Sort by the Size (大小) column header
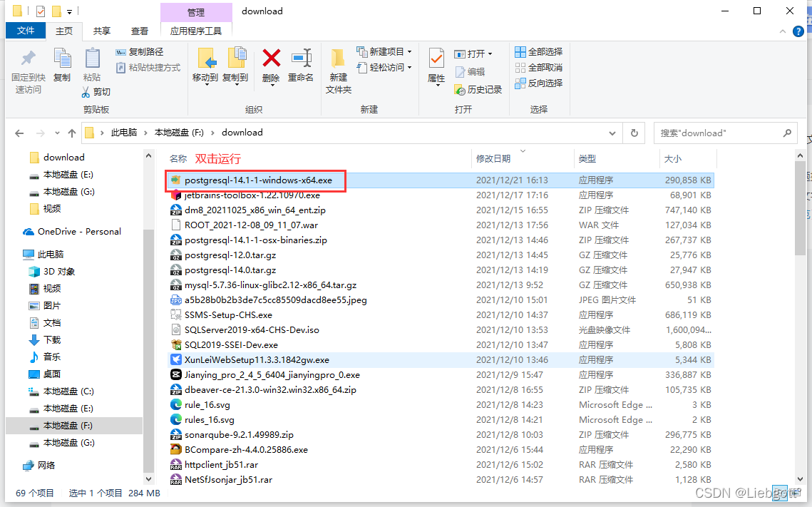812x507 pixels. click(673, 158)
